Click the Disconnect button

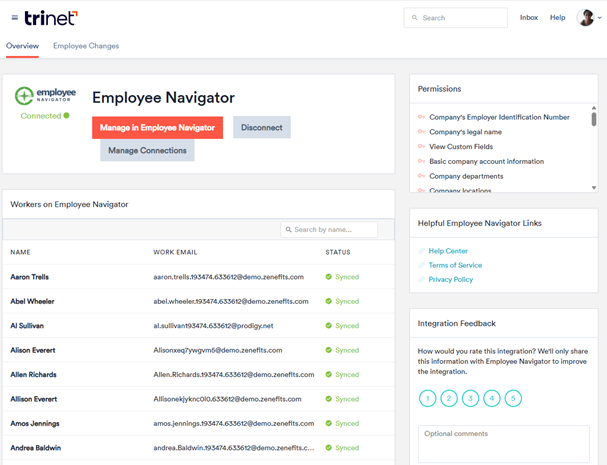coord(262,127)
